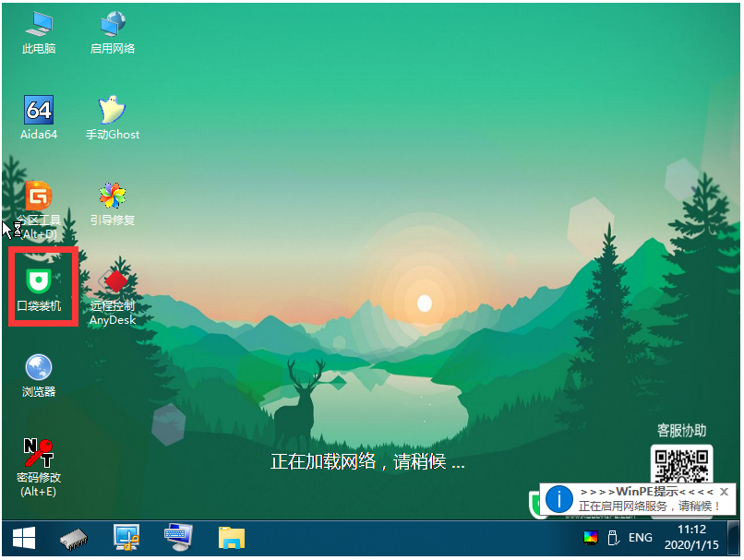This screenshot has width=744, height=560.
Task: Click the USB device tray icon
Action: coord(612,538)
